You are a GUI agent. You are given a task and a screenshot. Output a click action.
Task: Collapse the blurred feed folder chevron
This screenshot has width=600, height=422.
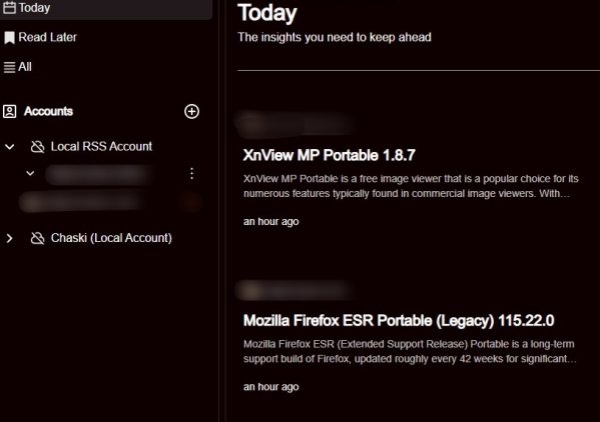click(30, 173)
